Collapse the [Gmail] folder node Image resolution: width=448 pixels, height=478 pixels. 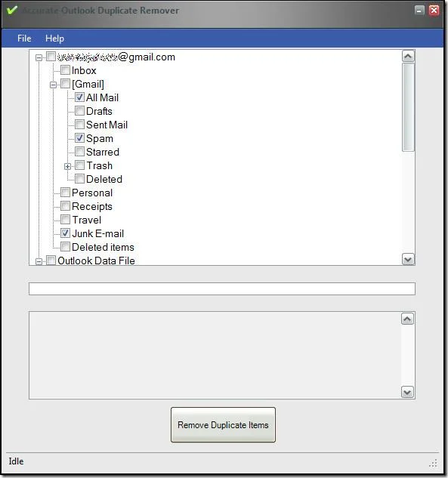click(53, 85)
